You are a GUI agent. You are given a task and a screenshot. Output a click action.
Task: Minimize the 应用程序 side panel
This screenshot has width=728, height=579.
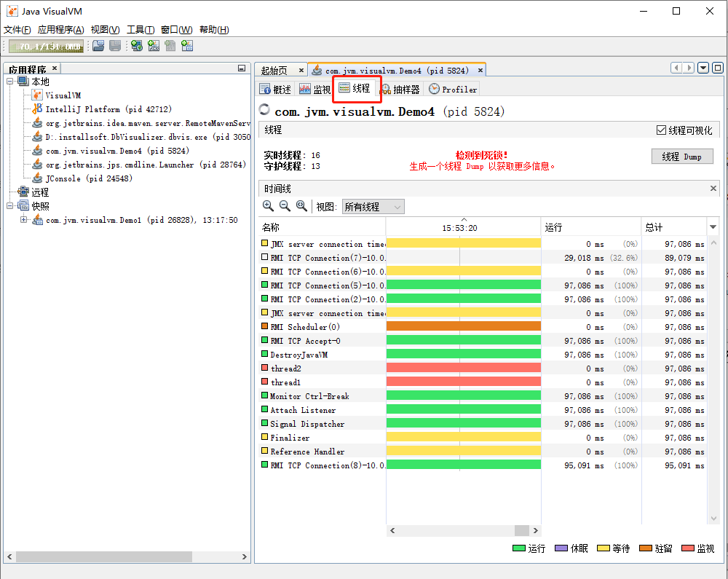242,68
